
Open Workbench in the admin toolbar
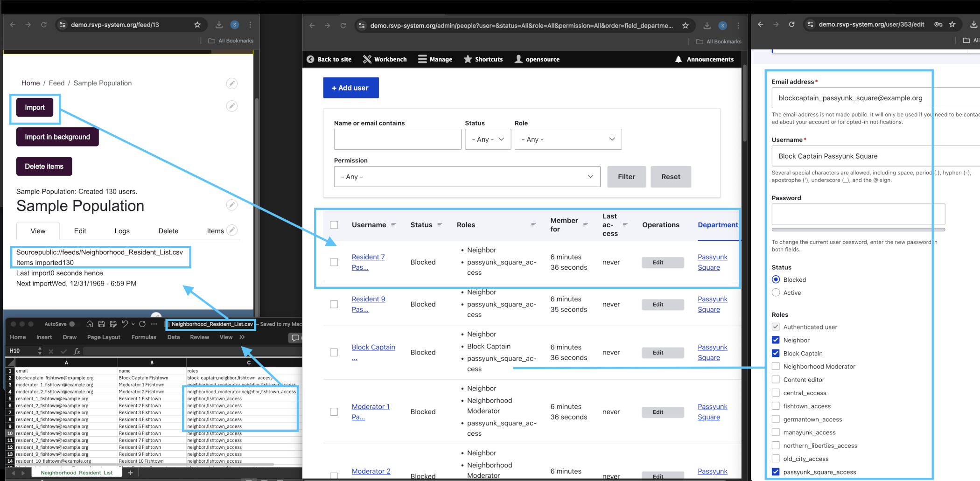(385, 59)
